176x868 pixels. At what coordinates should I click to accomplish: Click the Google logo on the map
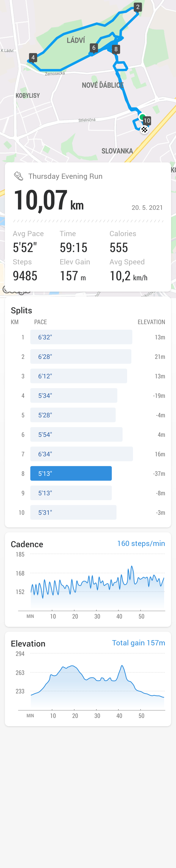pyautogui.click(x=16, y=289)
